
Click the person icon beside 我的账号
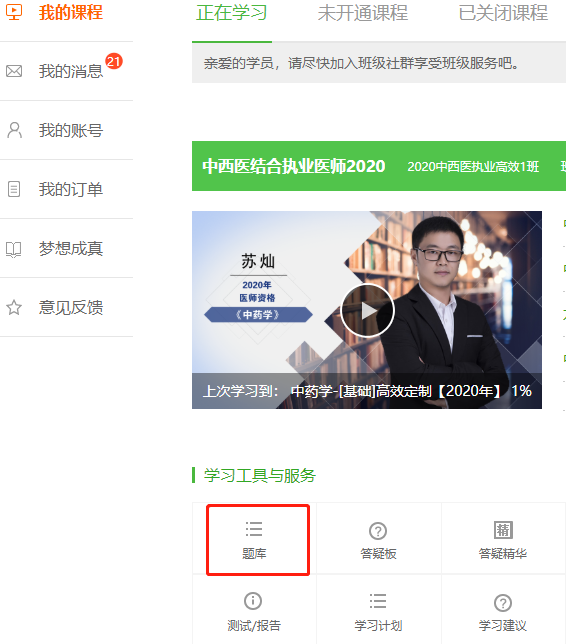[x=14, y=130]
